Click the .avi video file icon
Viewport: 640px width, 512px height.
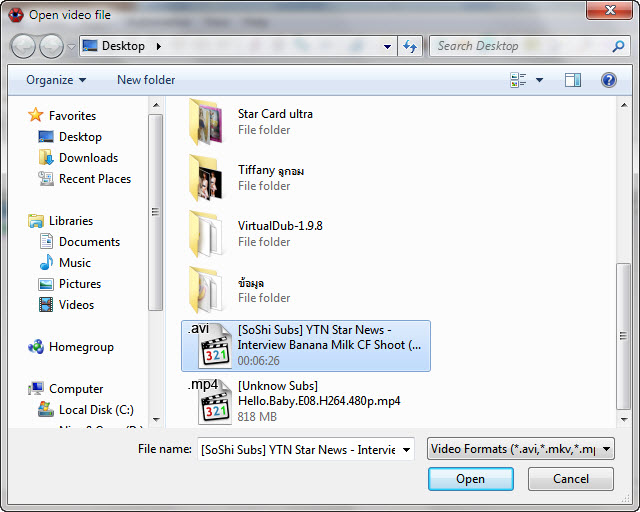(210, 346)
